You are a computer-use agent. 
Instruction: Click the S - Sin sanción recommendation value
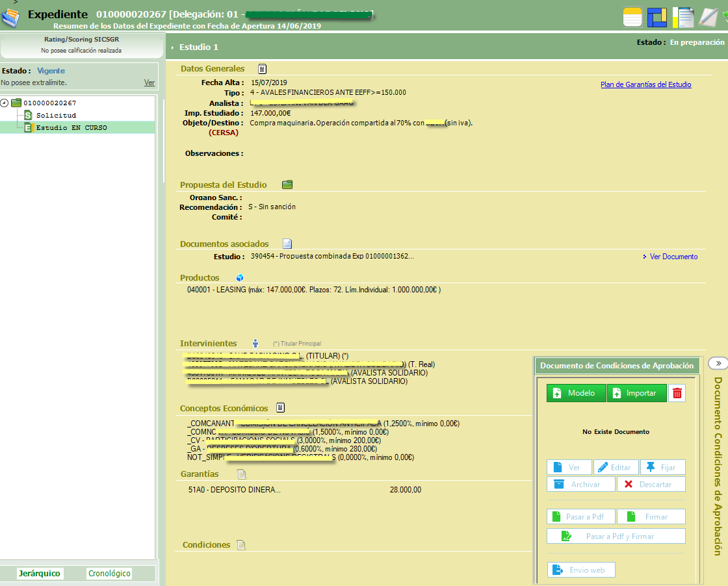click(x=272, y=207)
